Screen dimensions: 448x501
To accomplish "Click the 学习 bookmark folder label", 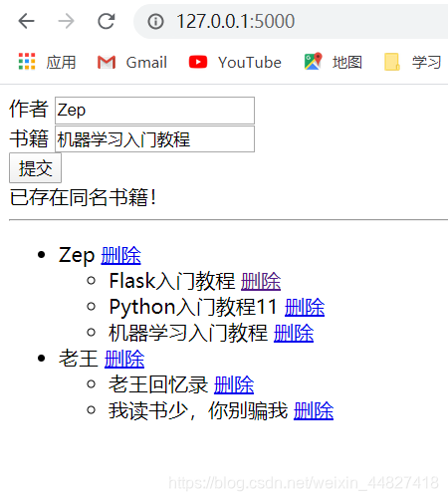I will 426,63.
